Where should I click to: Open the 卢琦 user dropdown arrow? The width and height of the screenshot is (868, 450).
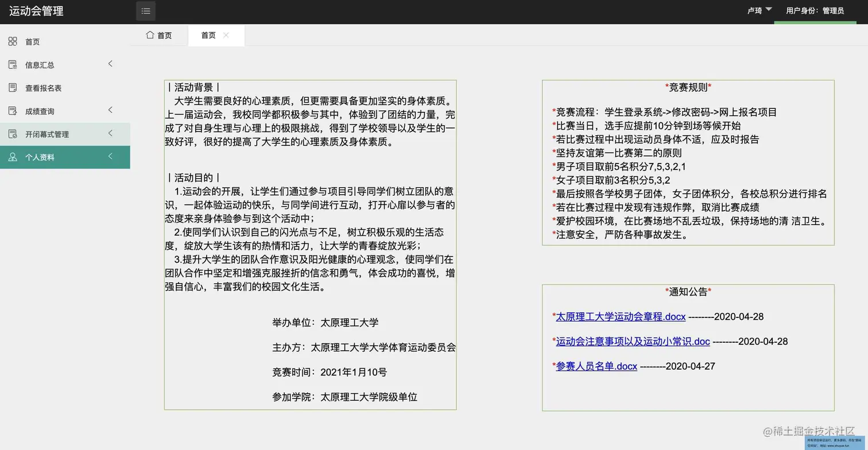769,9
